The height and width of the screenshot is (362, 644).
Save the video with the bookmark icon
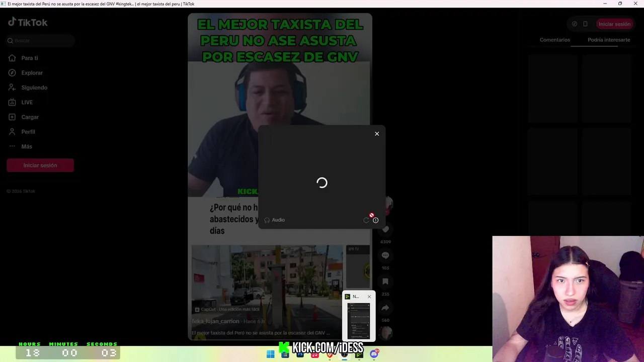pyautogui.click(x=385, y=282)
